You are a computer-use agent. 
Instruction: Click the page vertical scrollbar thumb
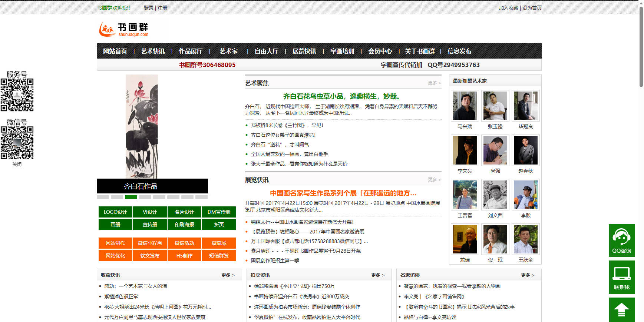coord(641,47)
